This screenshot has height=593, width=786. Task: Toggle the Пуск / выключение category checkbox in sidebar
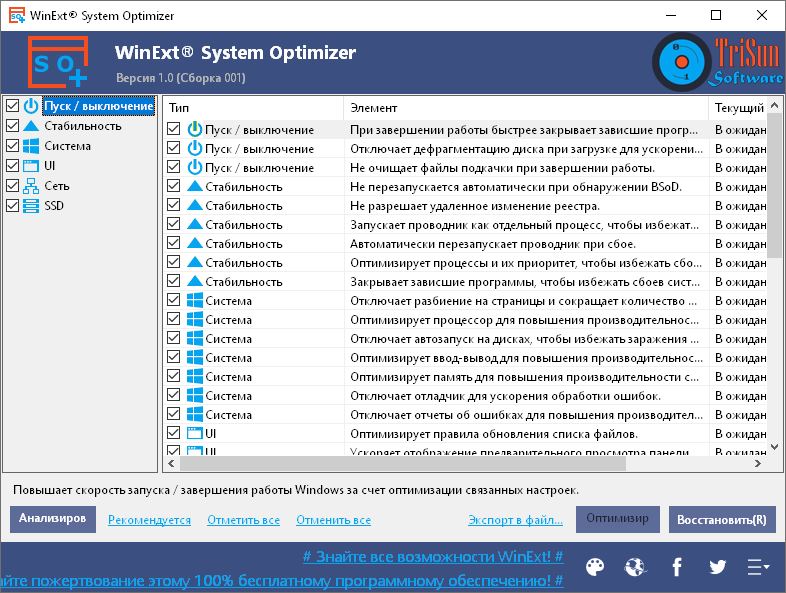13,106
